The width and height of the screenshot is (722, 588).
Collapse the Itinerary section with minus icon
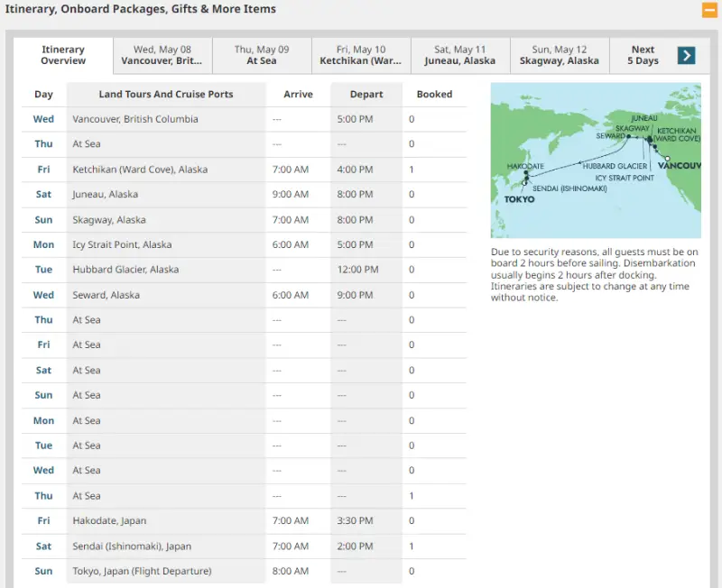pos(709,11)
